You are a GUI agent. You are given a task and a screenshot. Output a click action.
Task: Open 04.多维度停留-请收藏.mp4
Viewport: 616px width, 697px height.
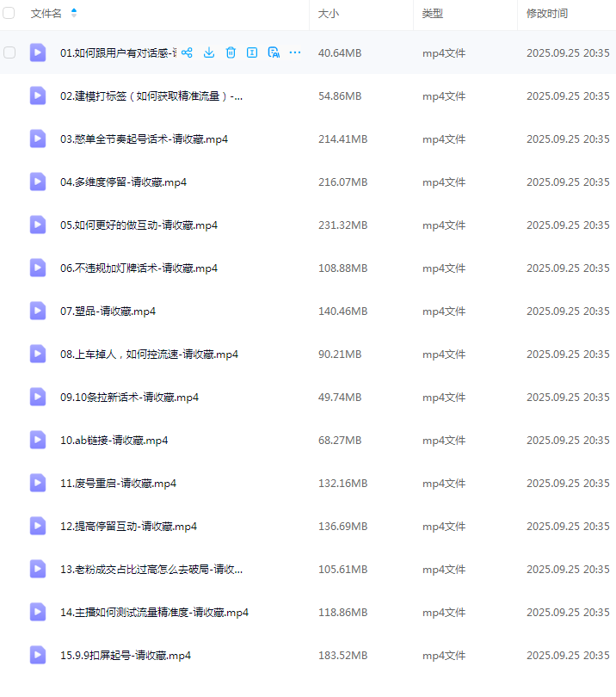pyautogui.click(x=123, y=182)
